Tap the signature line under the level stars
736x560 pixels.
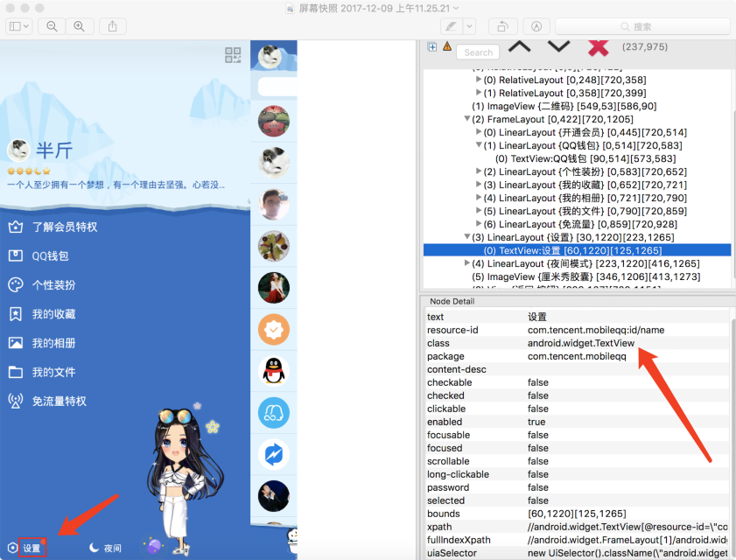point(116,185)
